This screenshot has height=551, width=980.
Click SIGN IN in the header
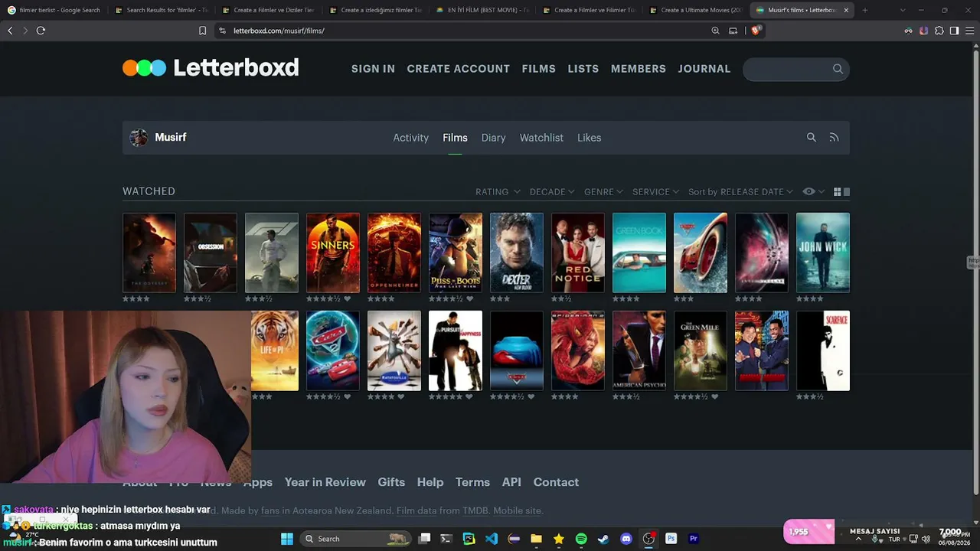pyautogui.click(x=373, y=69)
